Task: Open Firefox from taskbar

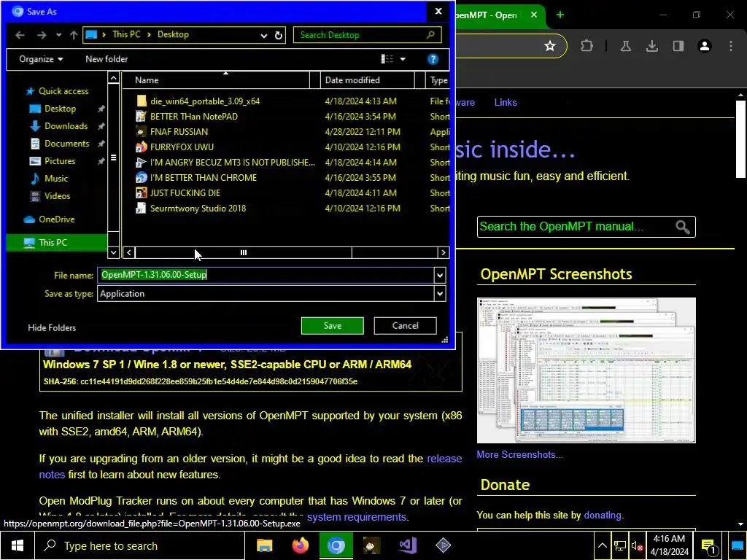Action: click(x=300, y=545)
